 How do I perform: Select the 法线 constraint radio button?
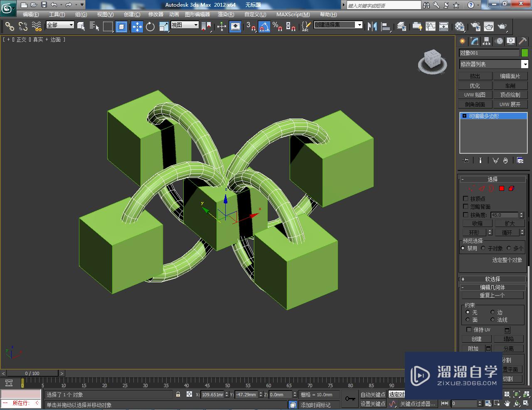pos(493,319)
